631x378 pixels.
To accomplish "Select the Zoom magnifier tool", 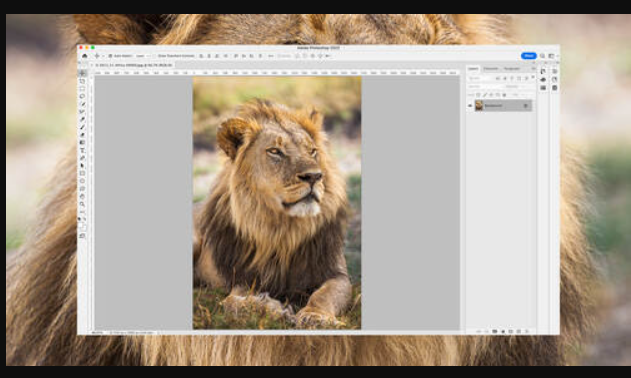I will click(x=82, y=204).
